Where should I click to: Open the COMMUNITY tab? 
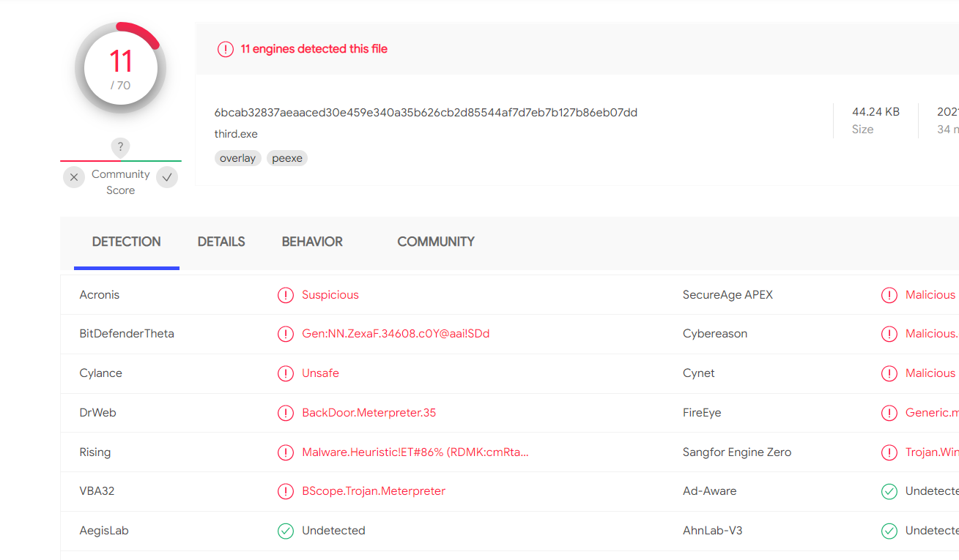point(436,242)
